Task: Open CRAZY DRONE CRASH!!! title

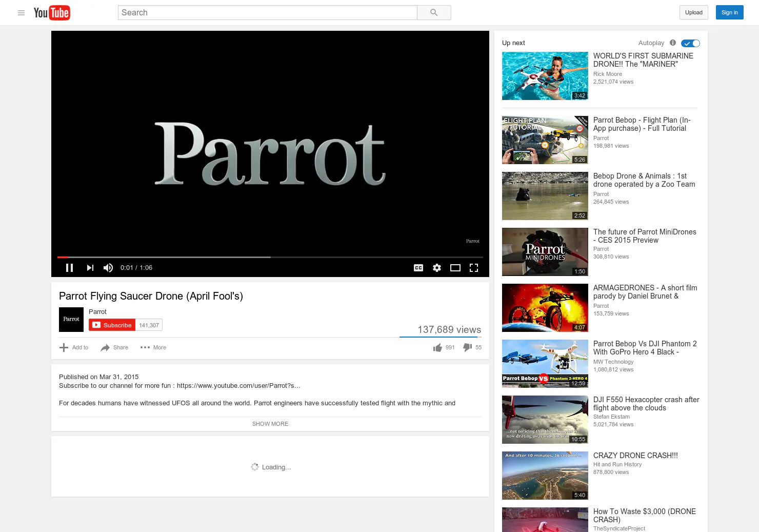Action: (635, 456)
